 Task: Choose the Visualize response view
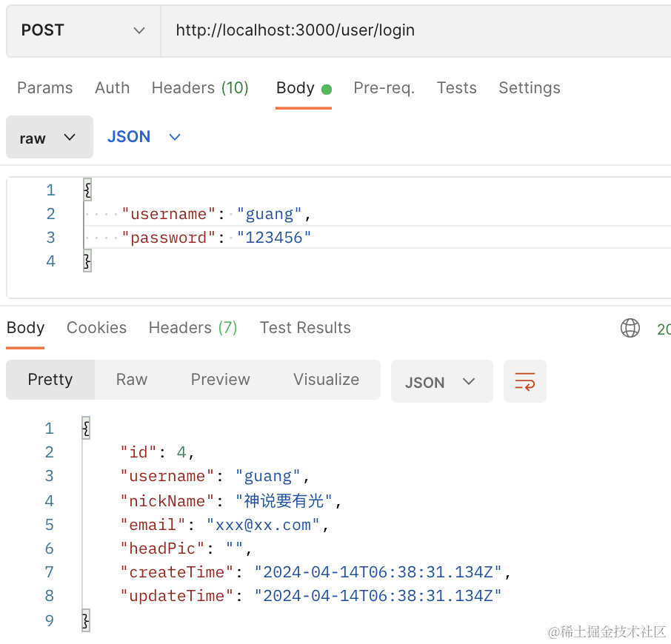(x=326, y=380)
